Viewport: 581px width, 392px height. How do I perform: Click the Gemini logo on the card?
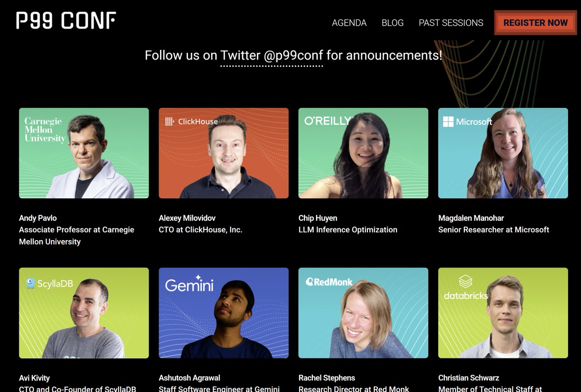coord(189,284)
